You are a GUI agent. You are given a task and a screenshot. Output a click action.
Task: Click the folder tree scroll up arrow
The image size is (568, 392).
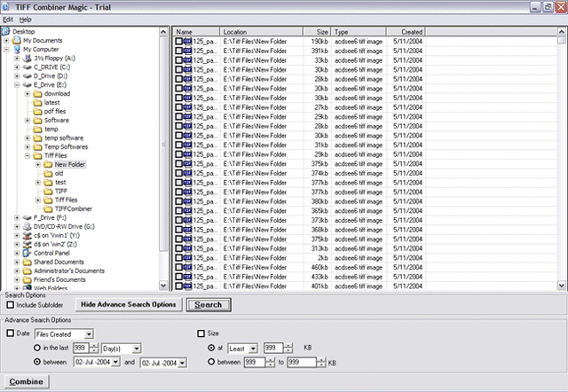tap(163, 32)
